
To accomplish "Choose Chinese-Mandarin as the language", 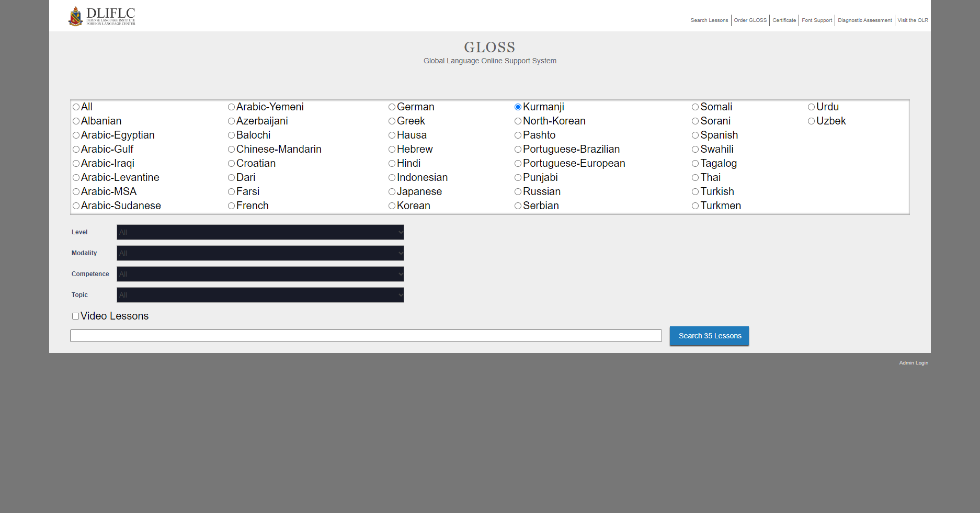I will pos(231,149).
